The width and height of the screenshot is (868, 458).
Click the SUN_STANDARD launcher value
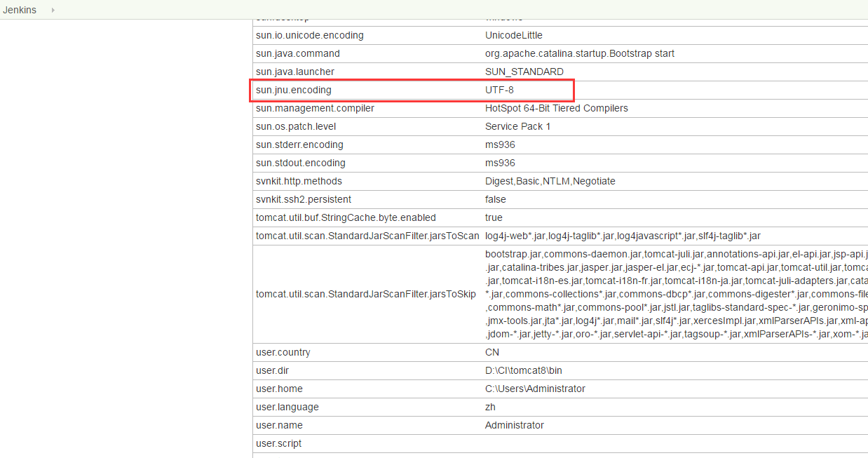(524, 72)
